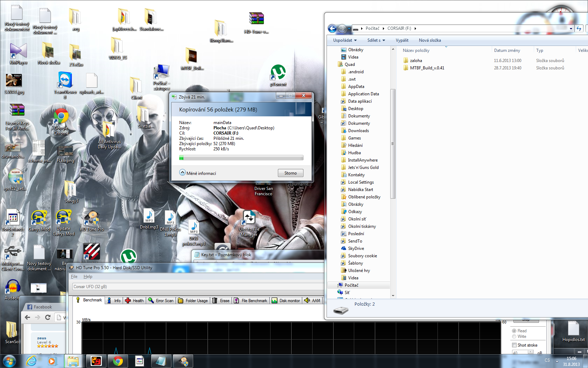
Task: Open the SWAT.jpg image on desktop
Action: tap(14, 84)
